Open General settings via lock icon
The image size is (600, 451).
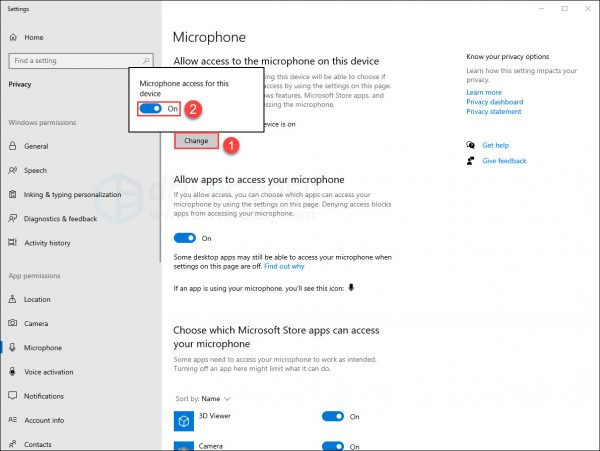[14, 146]
